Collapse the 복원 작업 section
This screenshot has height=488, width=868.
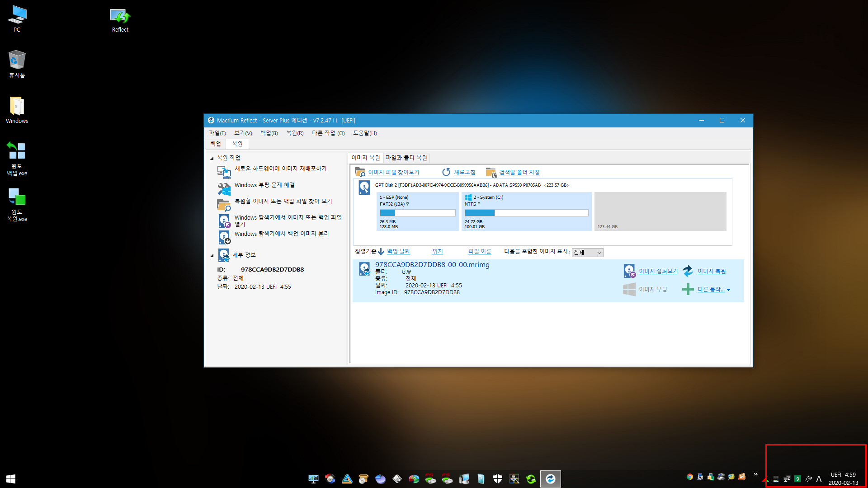coord(212,158)
